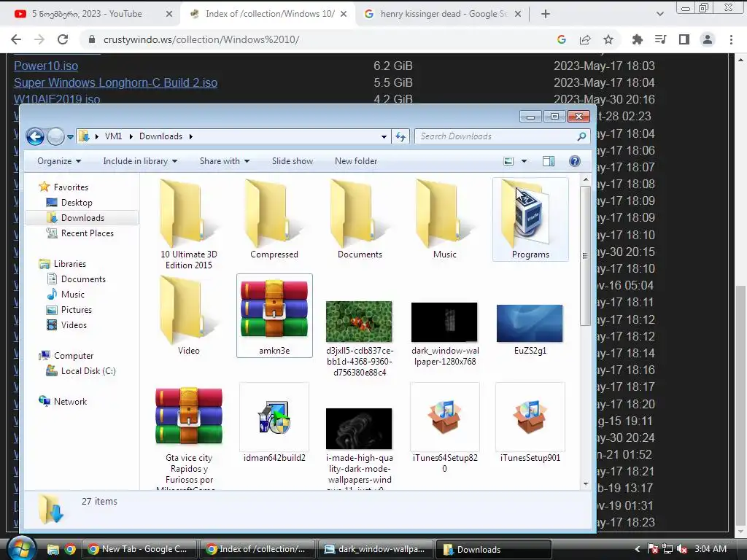Create a New folder

coord(356,161)
